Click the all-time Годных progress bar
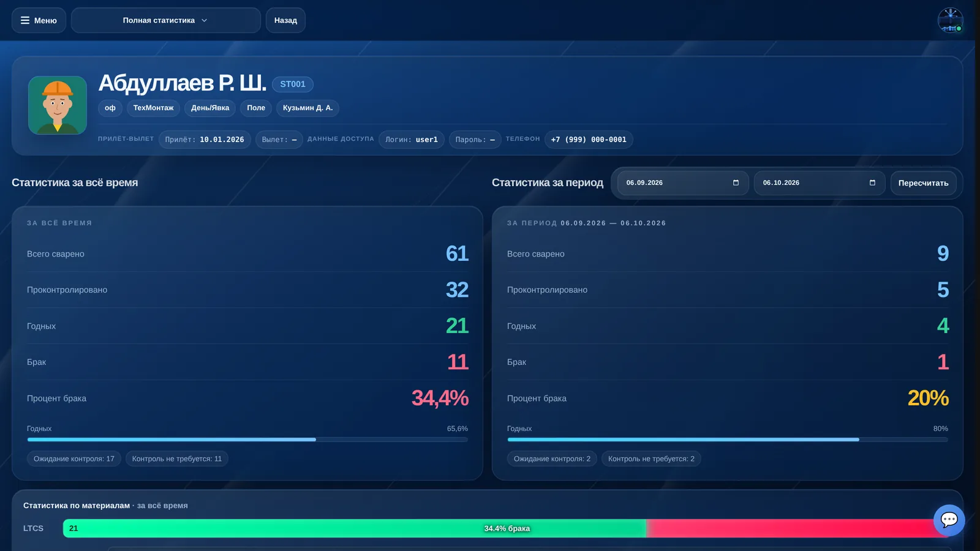The width and height of the screenshot is (980, 551). point(247,440)
